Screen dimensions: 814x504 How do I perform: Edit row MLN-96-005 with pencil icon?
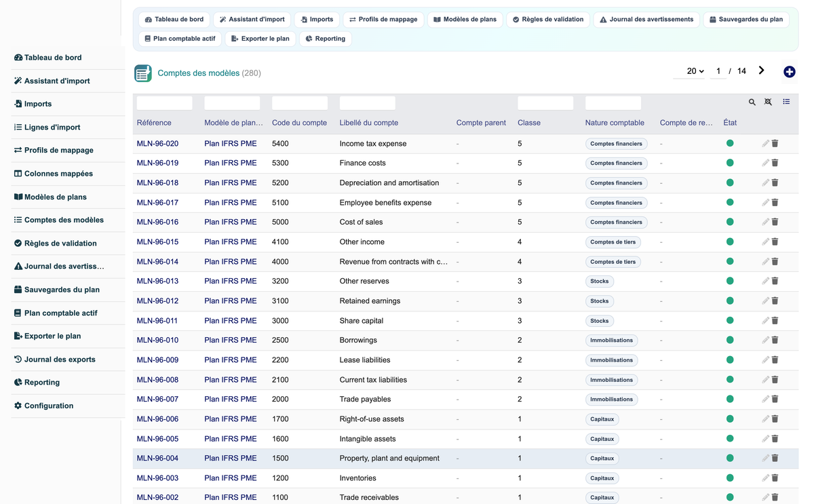coord(765,439)
